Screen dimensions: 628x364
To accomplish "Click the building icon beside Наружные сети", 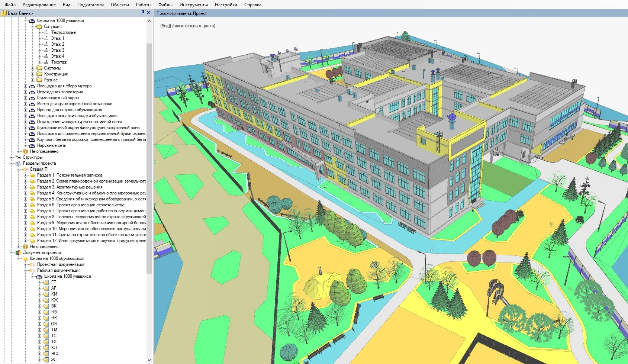I will pos(32,145).
